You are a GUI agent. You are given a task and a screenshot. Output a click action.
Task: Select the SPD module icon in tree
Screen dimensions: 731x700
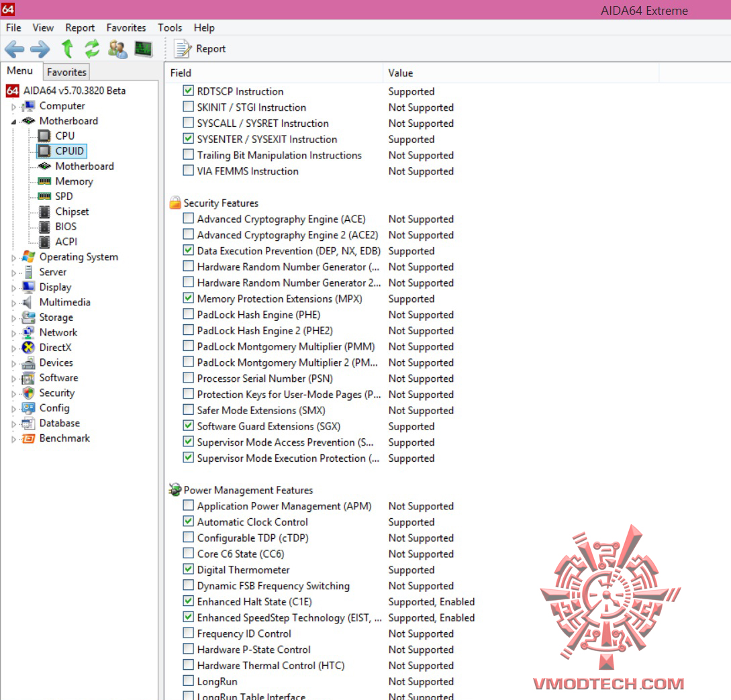(44, 196)
